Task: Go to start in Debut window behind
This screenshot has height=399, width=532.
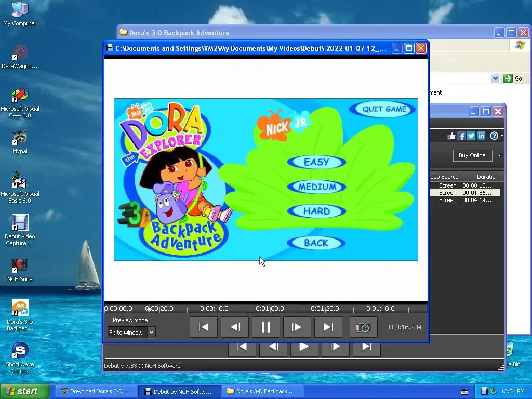Action: coord(242,348)
